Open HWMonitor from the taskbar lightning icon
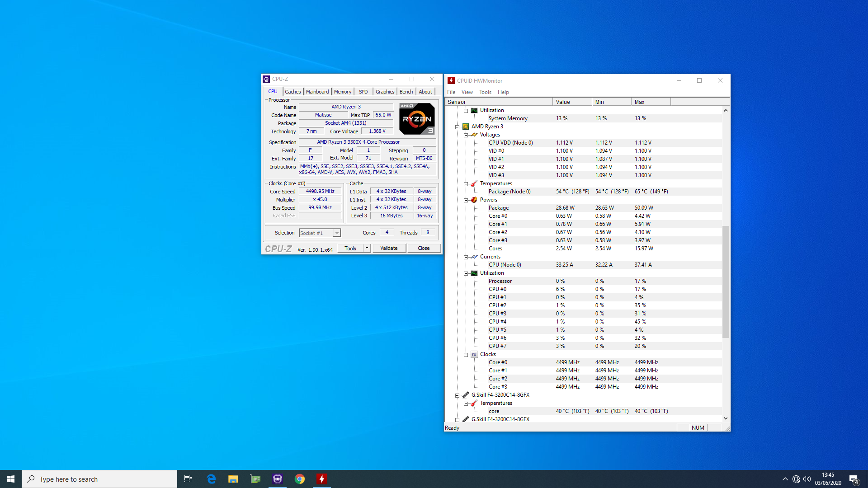Screen dimensions: 868x488 tap(321, 479)
